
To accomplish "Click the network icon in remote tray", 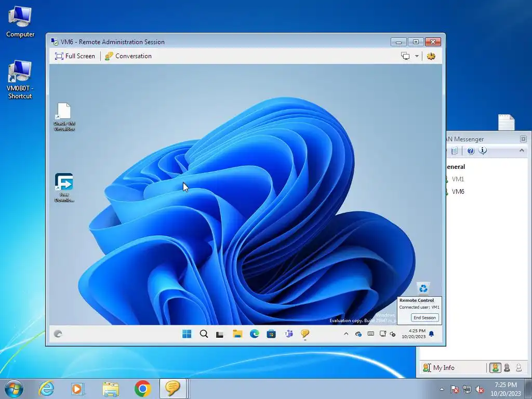I will click(383, 334).
